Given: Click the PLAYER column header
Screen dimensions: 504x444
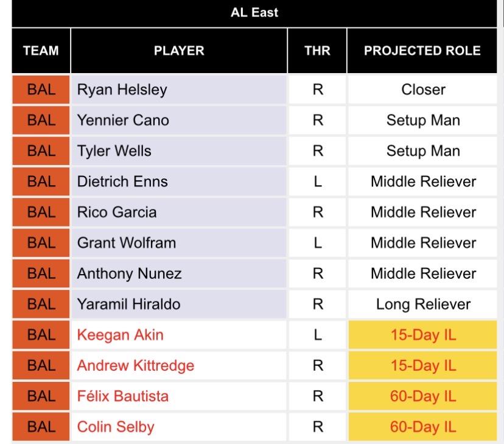Looking at the screenshot, I should point(178,51).
